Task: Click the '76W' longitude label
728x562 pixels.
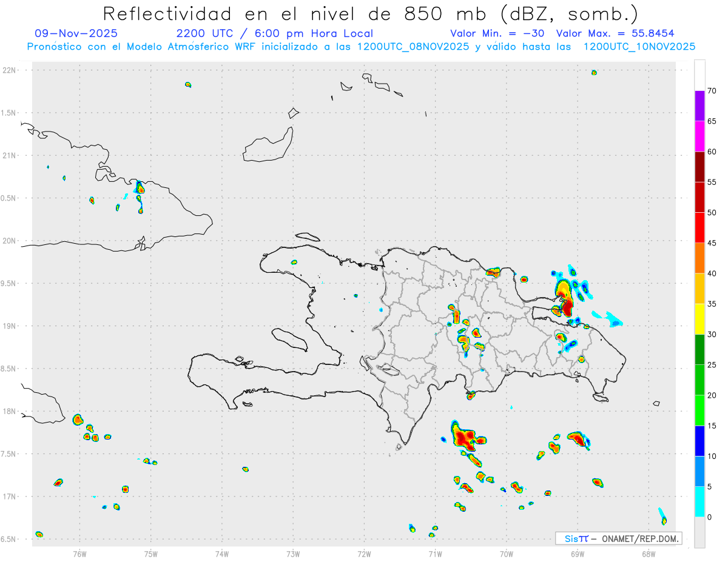Action: 79,553
